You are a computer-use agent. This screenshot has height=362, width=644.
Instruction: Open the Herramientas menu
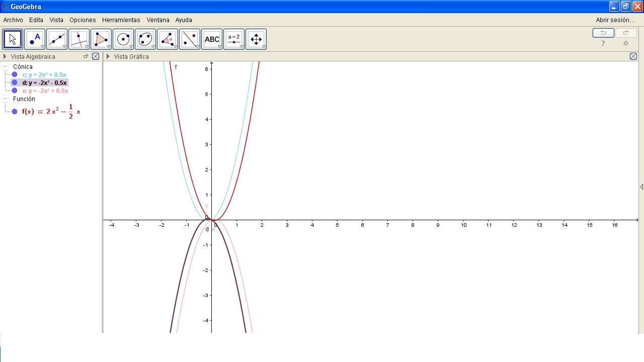121,20
